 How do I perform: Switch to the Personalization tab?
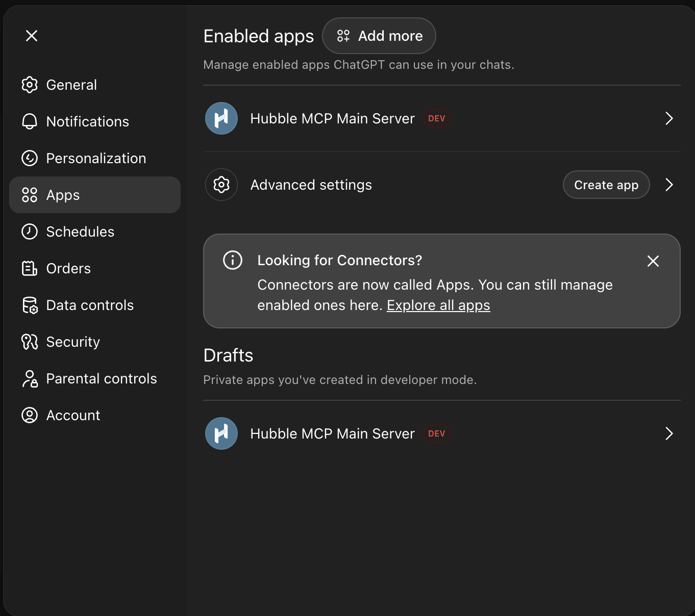point(95,158)
